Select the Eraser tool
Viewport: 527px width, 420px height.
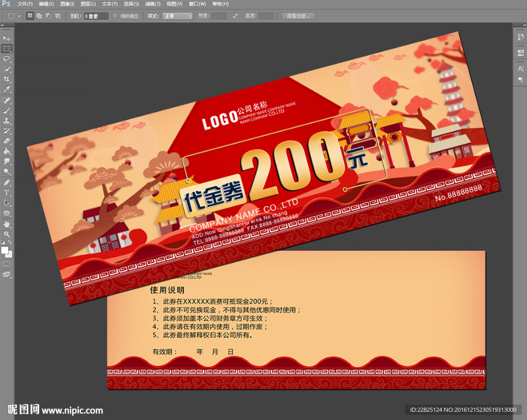(x=7, y=141)
